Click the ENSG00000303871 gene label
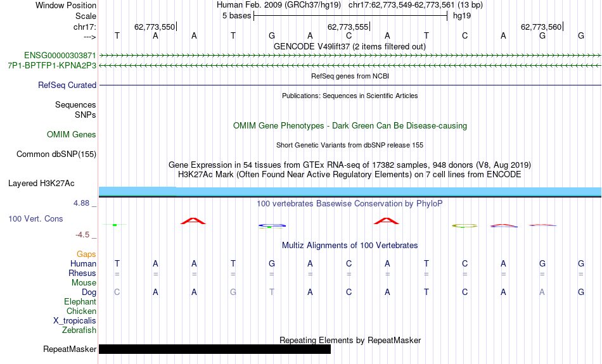The image size is (602, 364). 60,55
